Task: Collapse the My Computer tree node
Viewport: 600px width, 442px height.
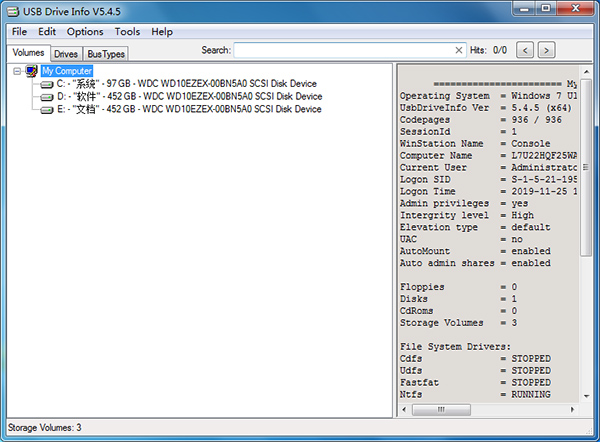Action: point(17,71)
